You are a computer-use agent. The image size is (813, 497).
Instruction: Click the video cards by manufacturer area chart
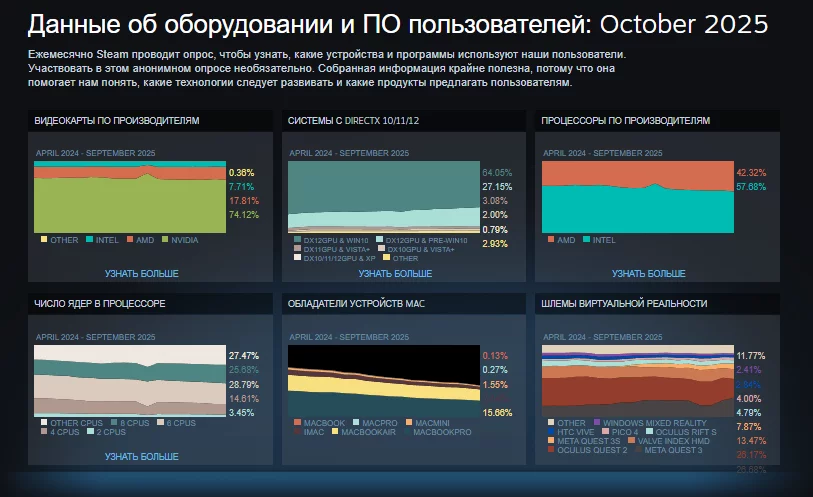(x=130, y=197)
